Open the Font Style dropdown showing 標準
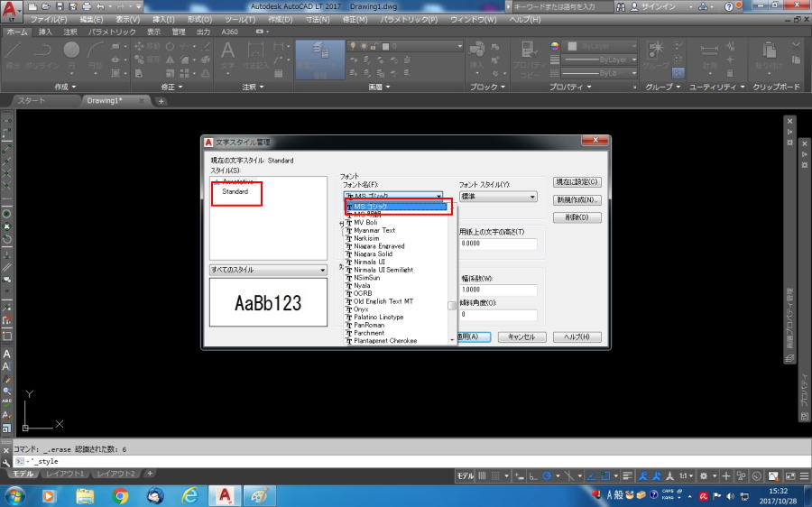 498,197
